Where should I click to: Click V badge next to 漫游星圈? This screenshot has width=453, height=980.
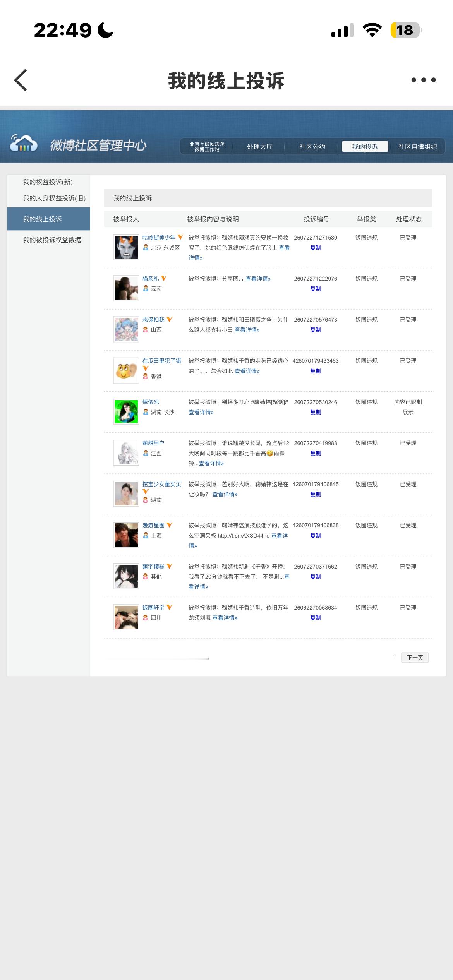coord(169,525)
